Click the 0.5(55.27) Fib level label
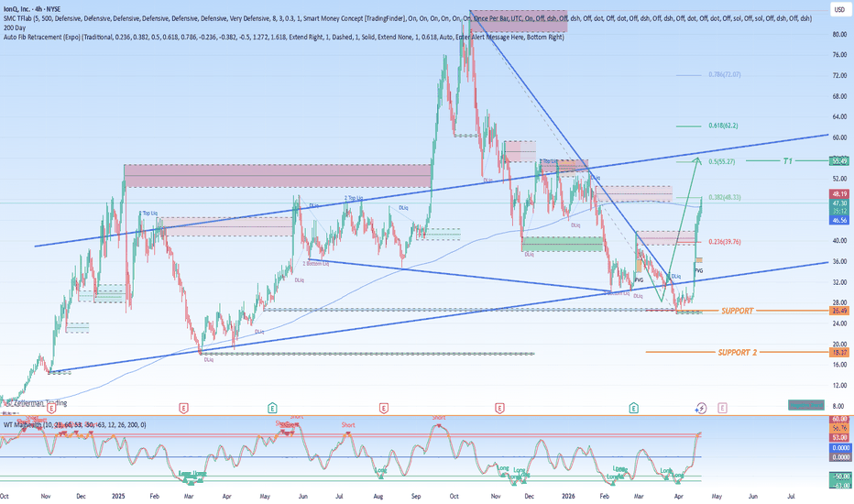This screenshot has width=854, height=504. (x=722, y=162)
